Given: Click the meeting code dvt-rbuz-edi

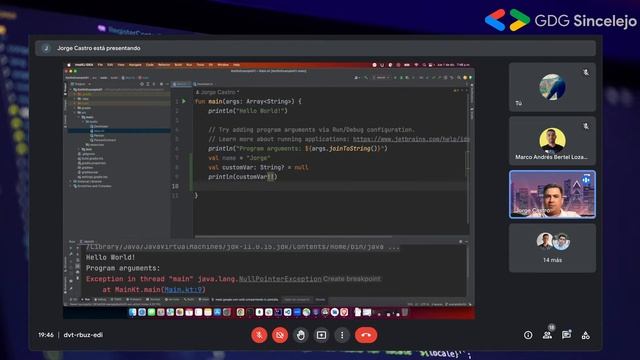Looking at the screenshot, I should 83,335.
